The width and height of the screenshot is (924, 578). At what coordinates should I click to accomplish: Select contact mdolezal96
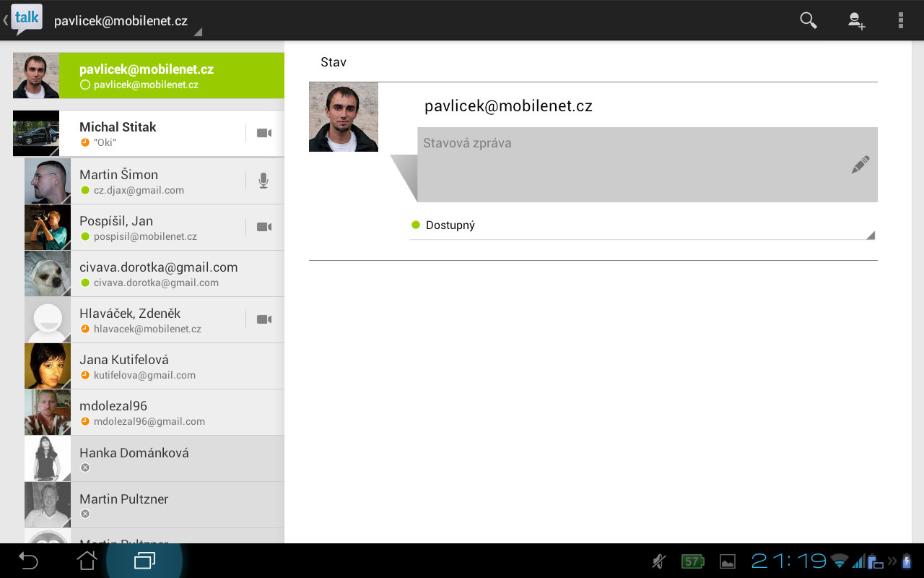159,413
